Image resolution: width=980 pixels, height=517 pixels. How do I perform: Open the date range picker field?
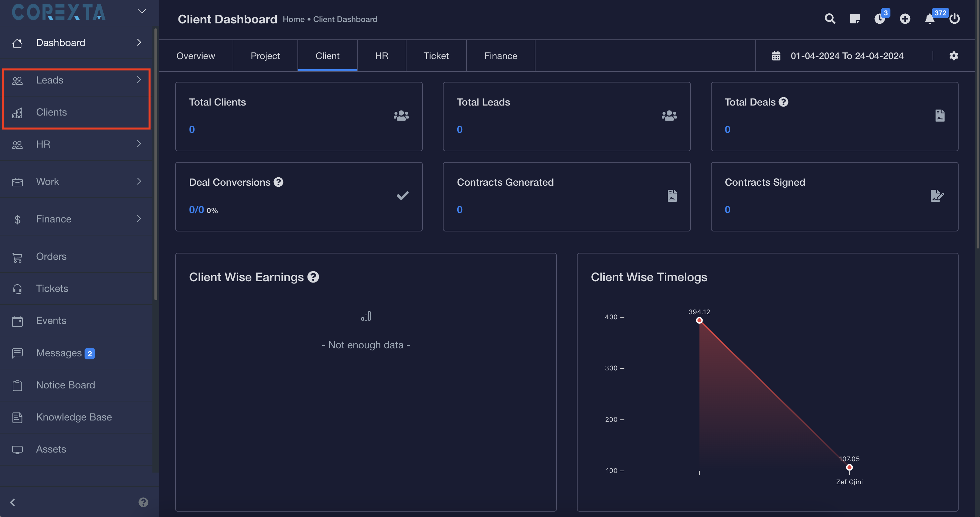coord(846,56)
